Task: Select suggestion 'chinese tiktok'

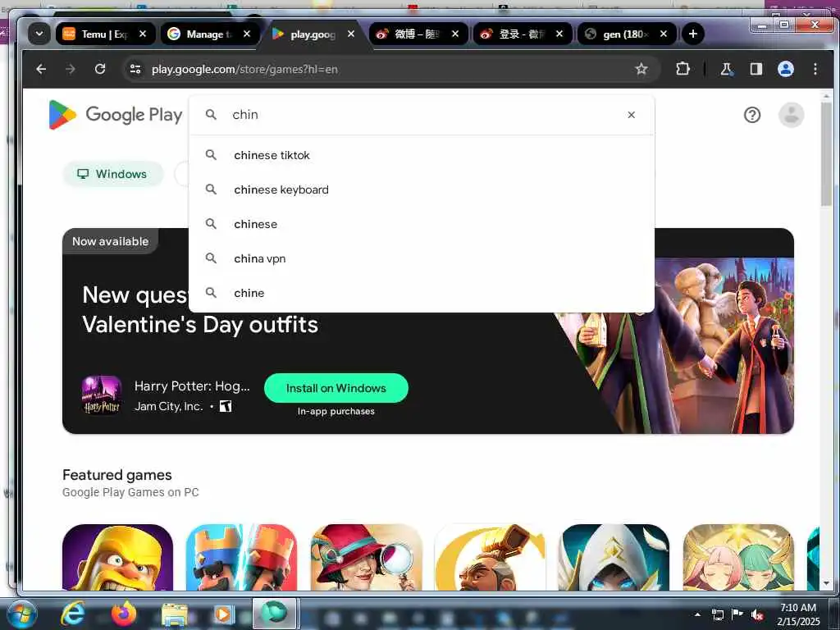Action: click(x=422, y=155)
